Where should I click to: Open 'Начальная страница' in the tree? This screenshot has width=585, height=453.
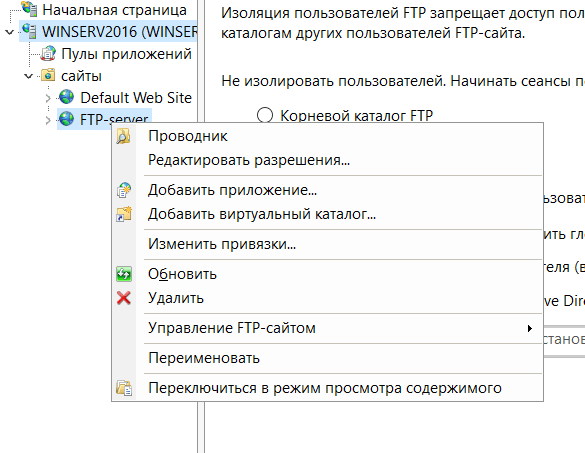[114, 10]
